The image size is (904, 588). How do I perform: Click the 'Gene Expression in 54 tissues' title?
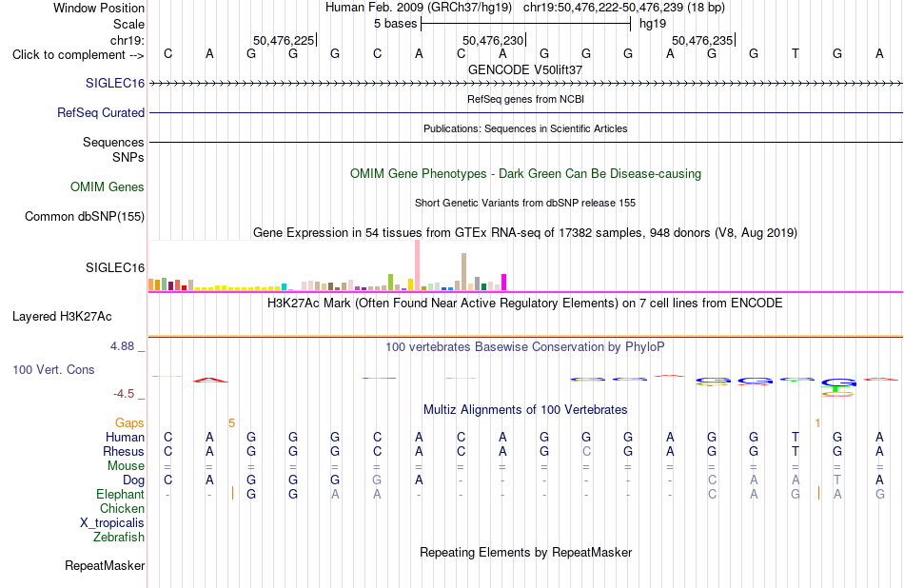tap(525, 232)
